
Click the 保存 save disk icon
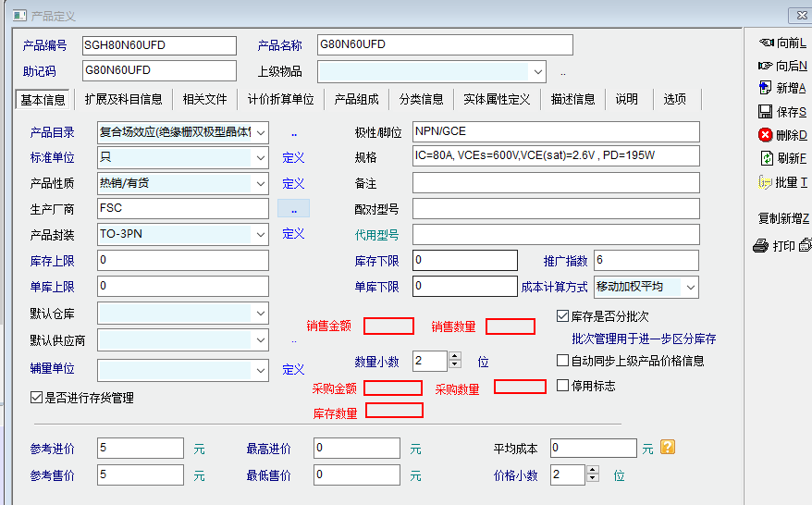coord(766,111)
